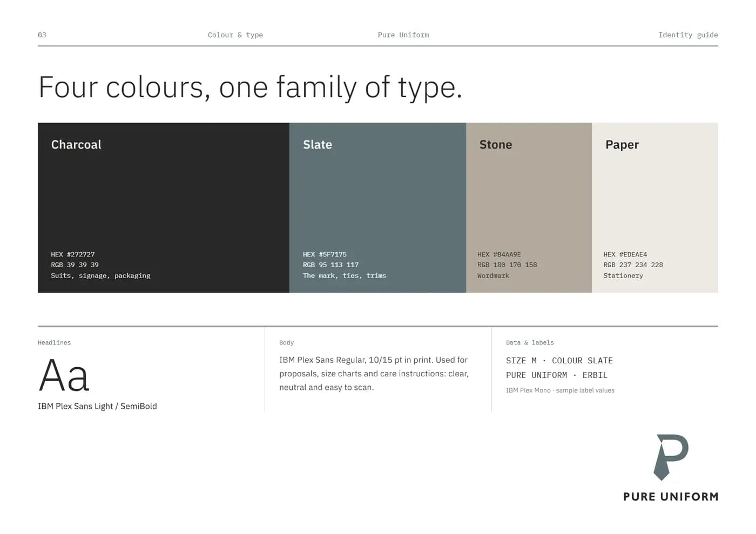Click 'IBM Plex Mono · sample label values' caption

560,390
